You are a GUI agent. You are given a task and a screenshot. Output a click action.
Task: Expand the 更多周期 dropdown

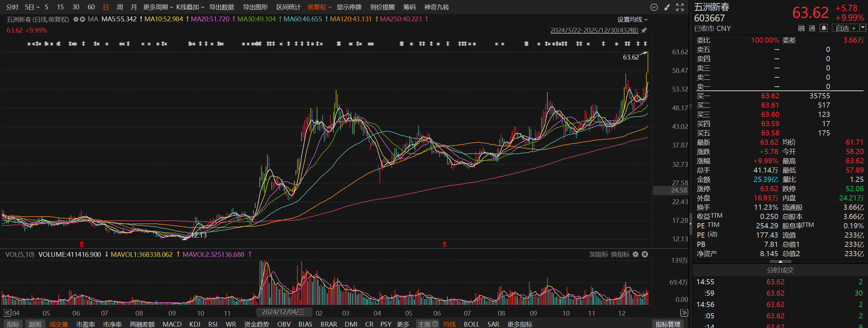pyautogui.click(x=158, y=7)
